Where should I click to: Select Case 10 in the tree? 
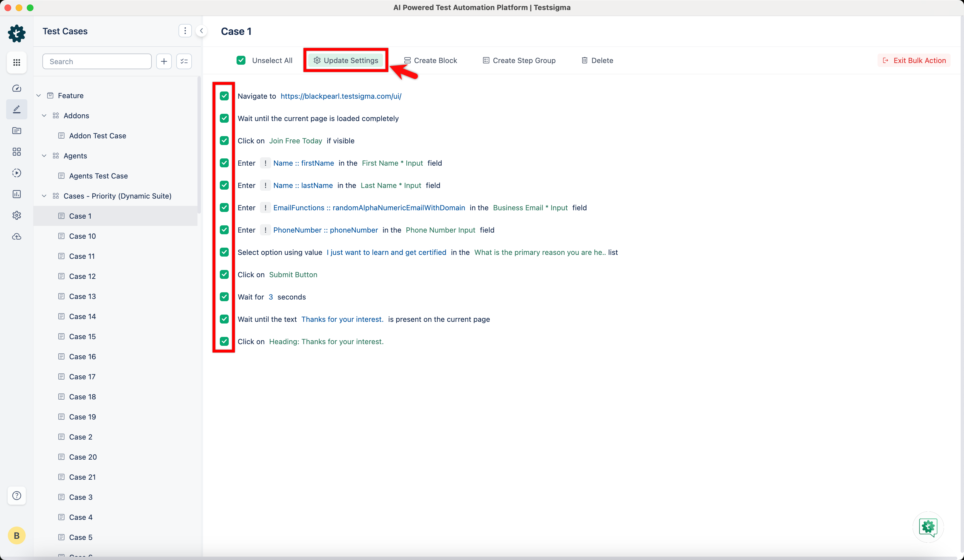pyautogui.click(x=82, y=236)
